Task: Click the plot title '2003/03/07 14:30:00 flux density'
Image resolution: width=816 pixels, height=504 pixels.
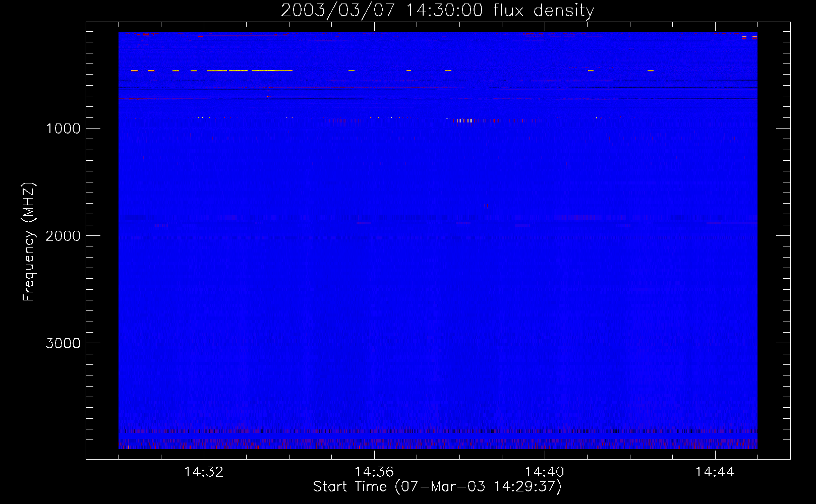Action: pos(437,10)
